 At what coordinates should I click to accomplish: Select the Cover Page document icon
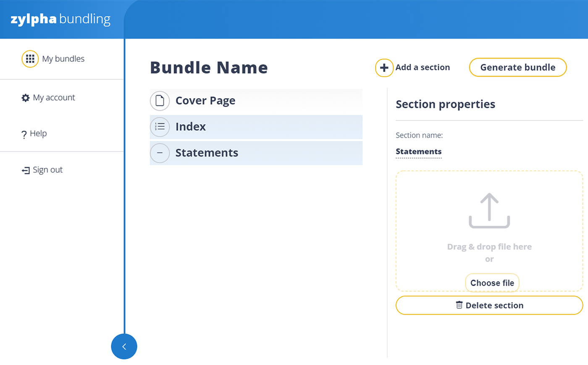160,101
